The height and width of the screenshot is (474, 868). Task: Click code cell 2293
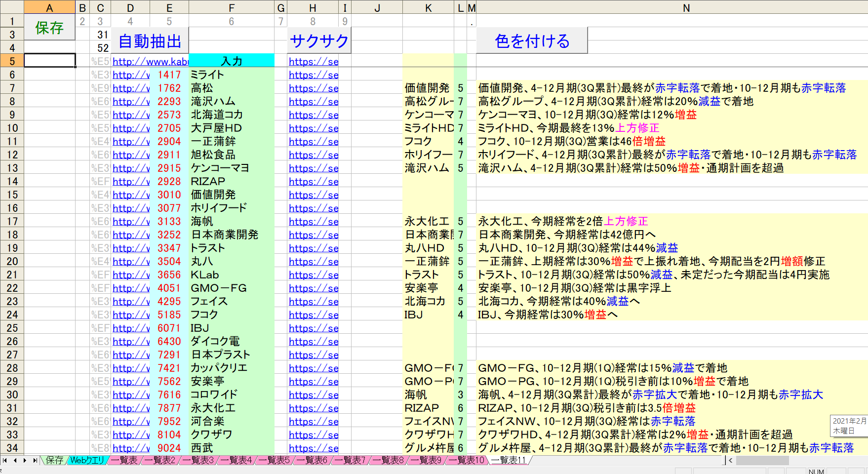click(x=169, y=101)
